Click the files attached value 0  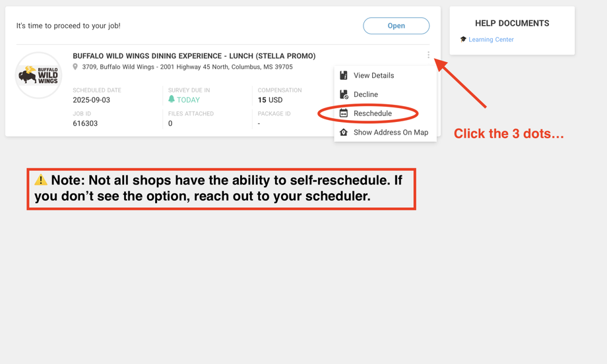[170, 123]
